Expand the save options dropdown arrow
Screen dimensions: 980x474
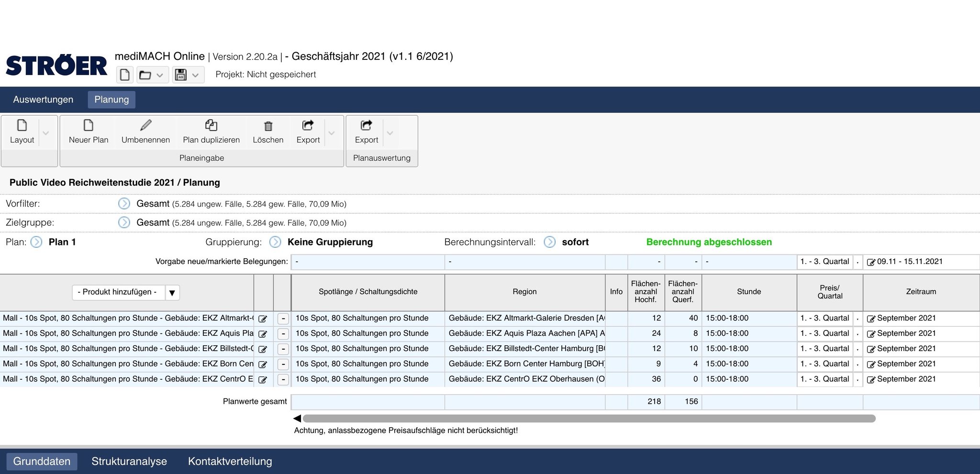[195, 75]
